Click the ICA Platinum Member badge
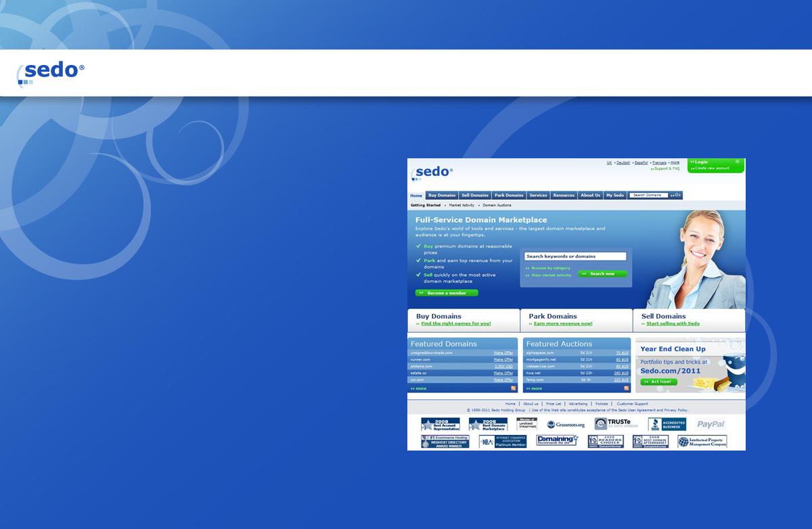The height and width of the screenshot is (529, 812). coord(502,442)
